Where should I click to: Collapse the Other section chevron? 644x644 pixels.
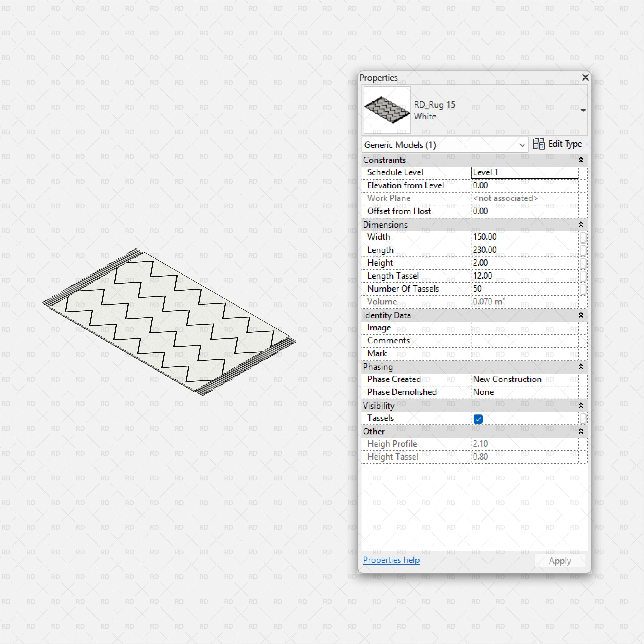[581, 431]
